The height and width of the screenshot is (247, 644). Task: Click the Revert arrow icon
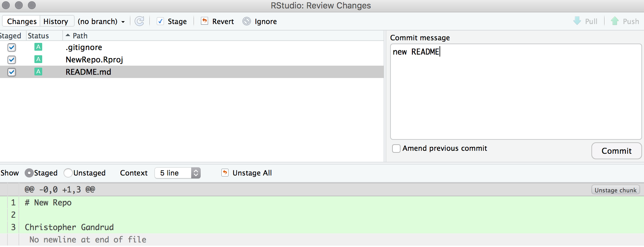click(x=204, y=21)
